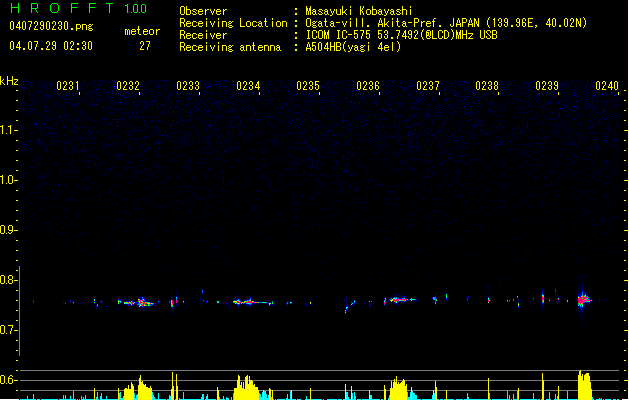629x400 pixels.
Task: Click the 0237 time marker
Action: coord(428,85)
